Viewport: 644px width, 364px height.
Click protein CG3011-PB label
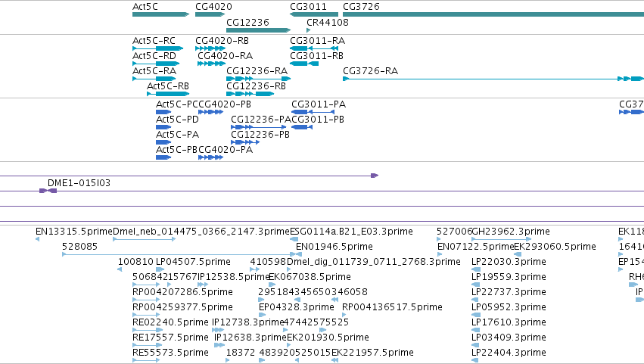pyautogui.click(x=318, y=120)
